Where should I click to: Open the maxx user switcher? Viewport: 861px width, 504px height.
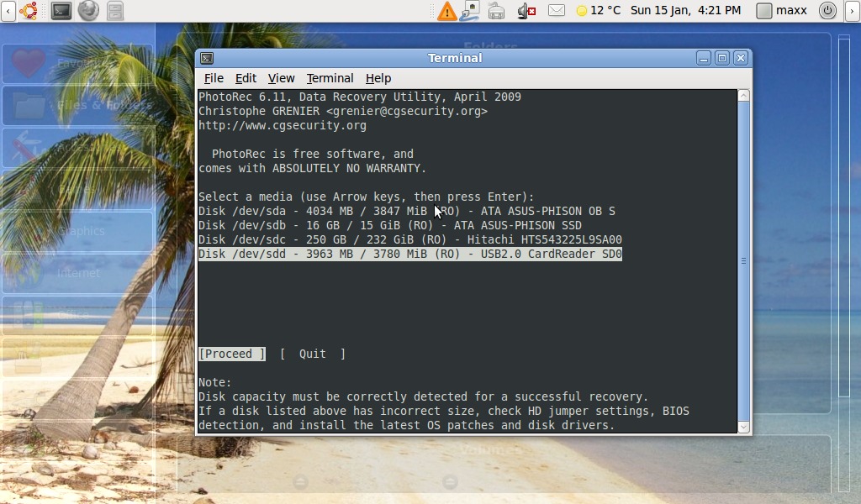782,10
